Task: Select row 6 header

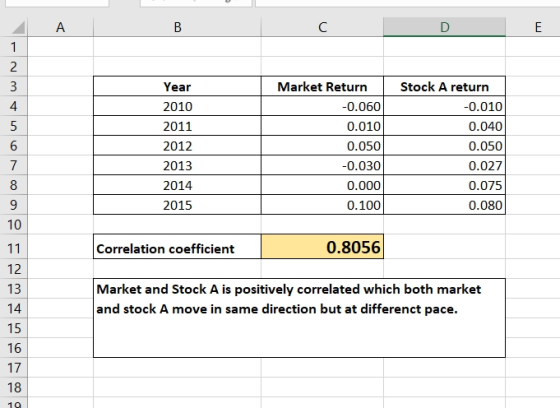Action: tap(14, 145)
